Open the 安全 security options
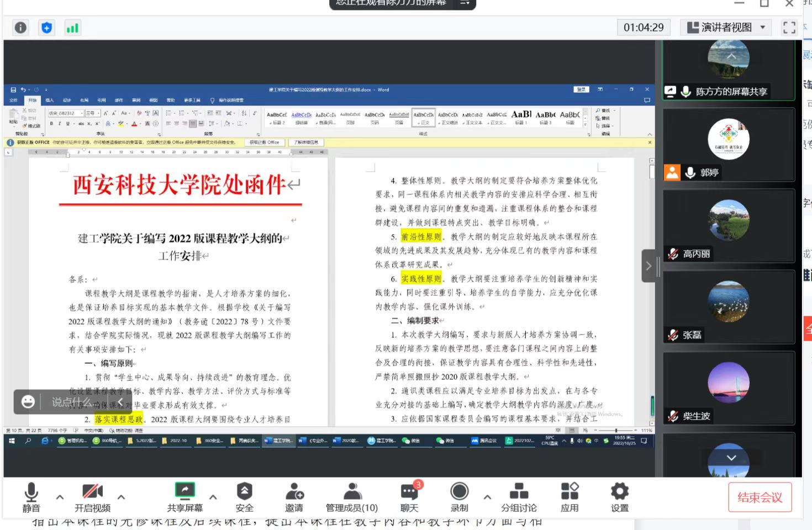This screenshot has height=530, width=812. tap(244, 497)
